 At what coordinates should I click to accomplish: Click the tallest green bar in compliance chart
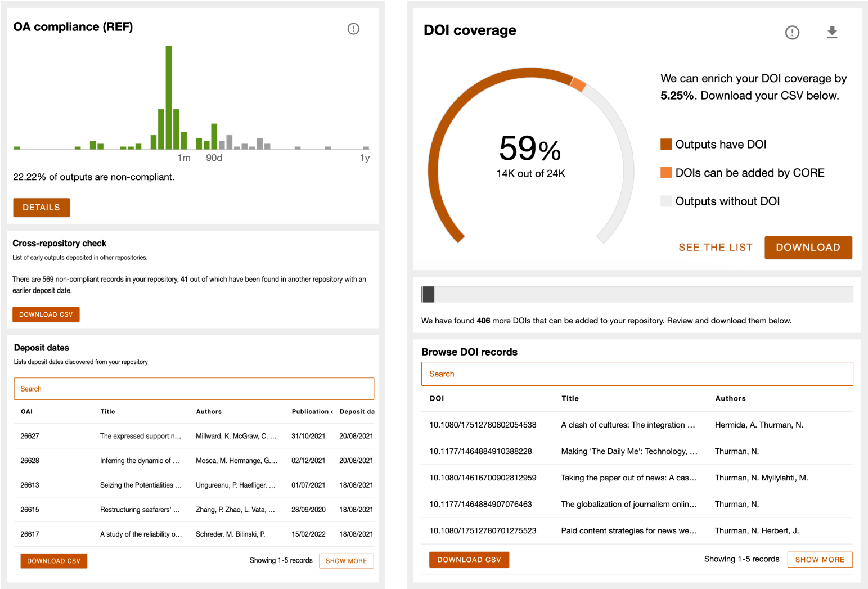coord(169,97)
